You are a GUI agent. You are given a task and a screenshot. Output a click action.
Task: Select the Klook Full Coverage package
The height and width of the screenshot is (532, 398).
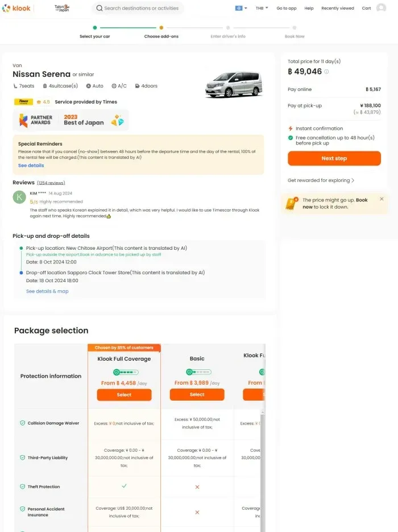point(124,394)
